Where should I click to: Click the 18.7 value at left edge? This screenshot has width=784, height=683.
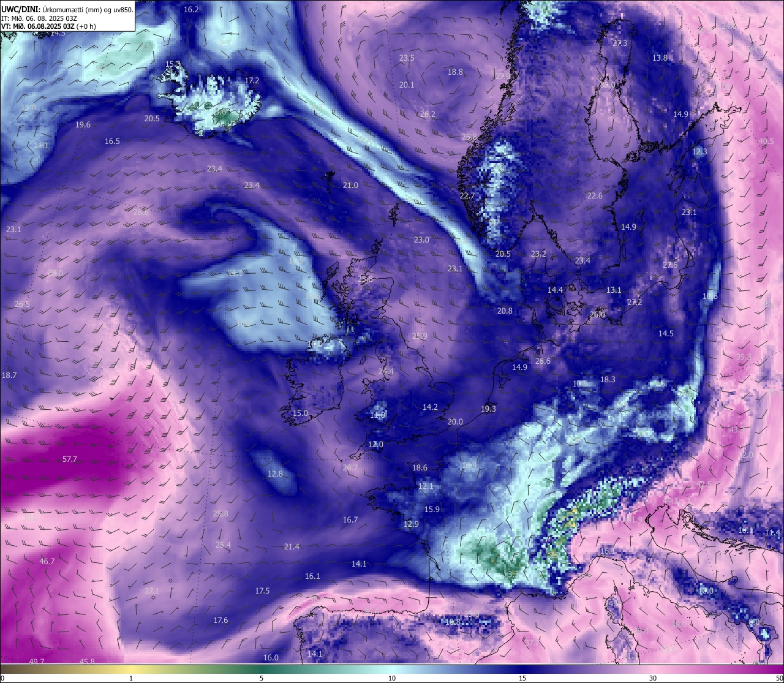tap(9, 375)
